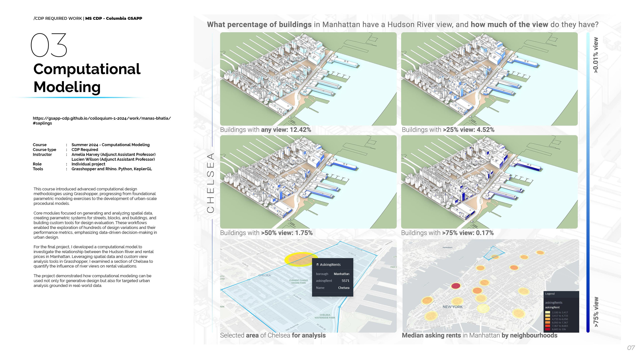
Task: Click the vertical view-percentage gradient bar
Action: click(588, 182)
